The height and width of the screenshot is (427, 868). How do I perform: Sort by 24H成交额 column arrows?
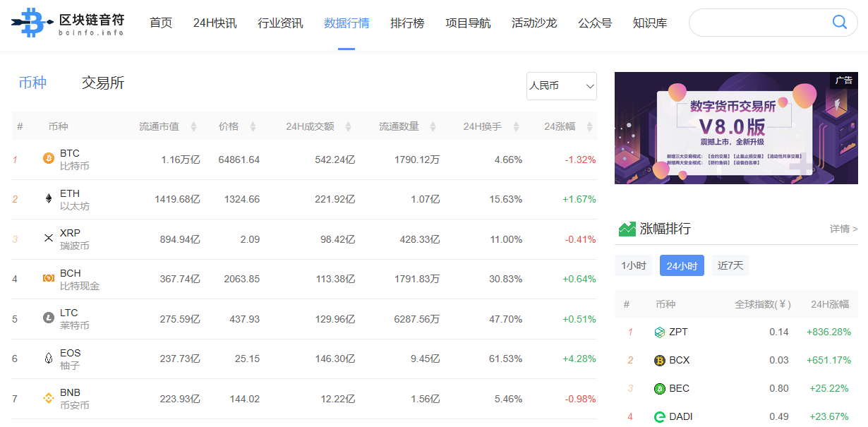point(348,127)
